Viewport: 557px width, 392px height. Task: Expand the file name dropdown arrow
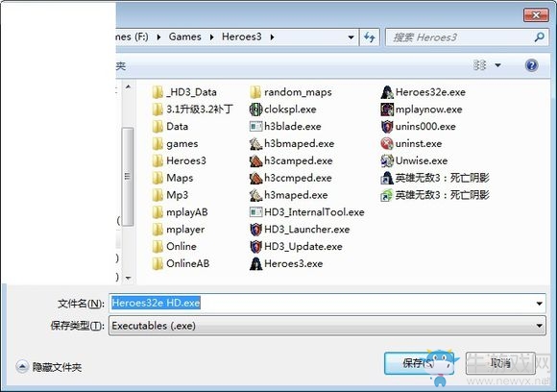pyautogui.click(x=540, y=304)
